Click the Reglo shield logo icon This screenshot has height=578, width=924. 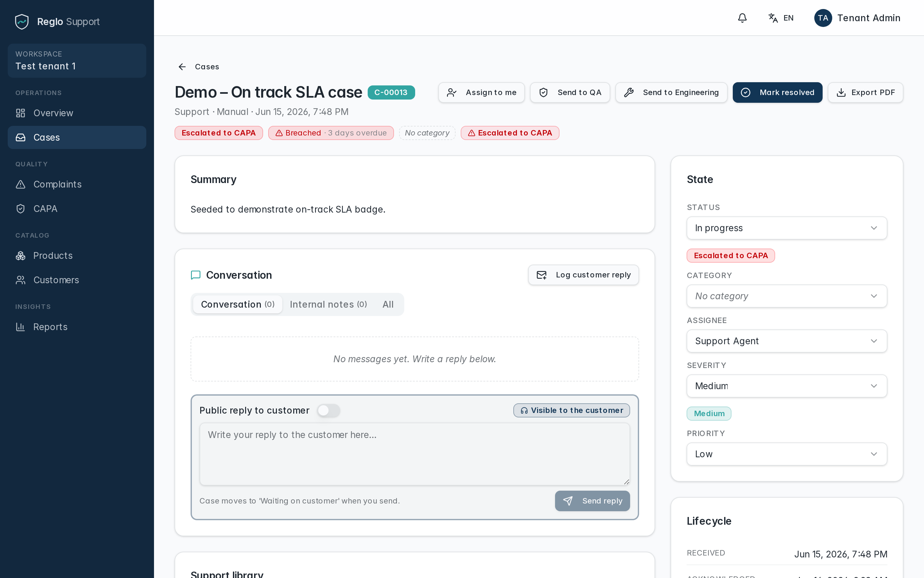point(22,22)
